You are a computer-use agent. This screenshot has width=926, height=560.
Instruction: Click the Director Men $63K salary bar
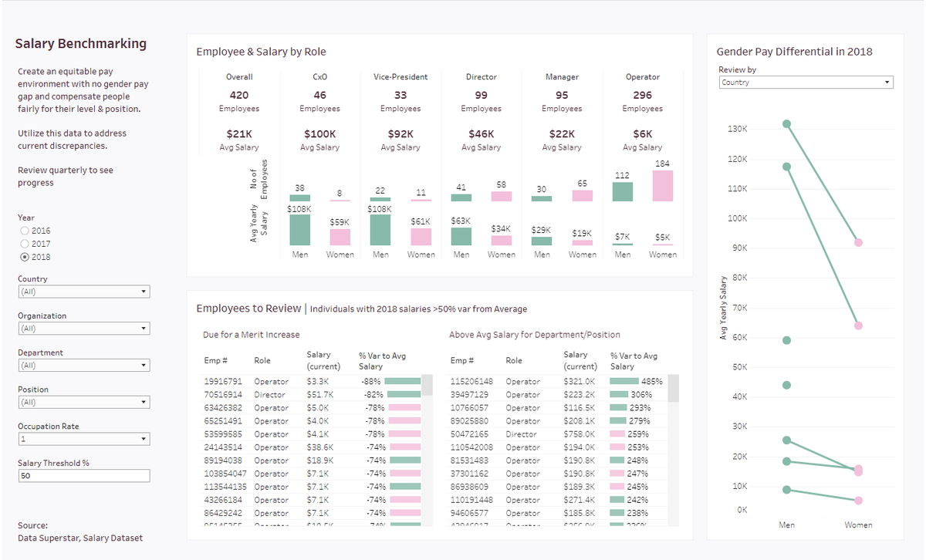[x=461, y=236]
